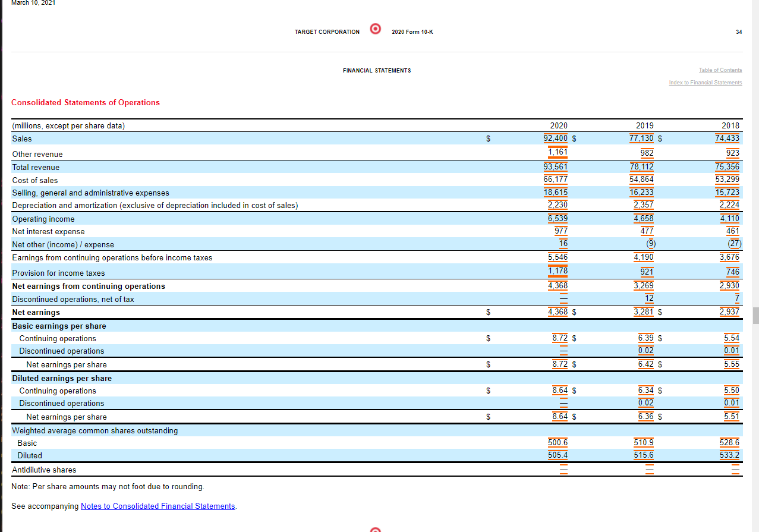Select 2019 basic continuing EPS value 6.39

[x=646, y=338]
